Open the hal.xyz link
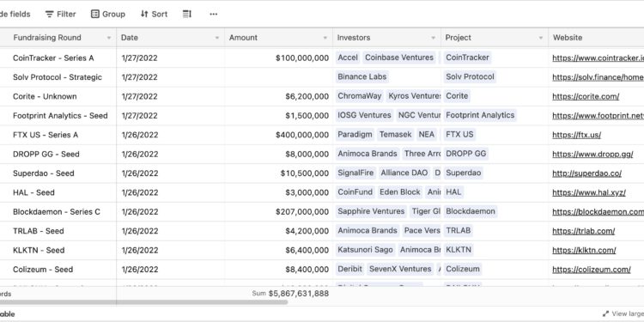This screenshot has height=322, width=644. coord(589,192)
